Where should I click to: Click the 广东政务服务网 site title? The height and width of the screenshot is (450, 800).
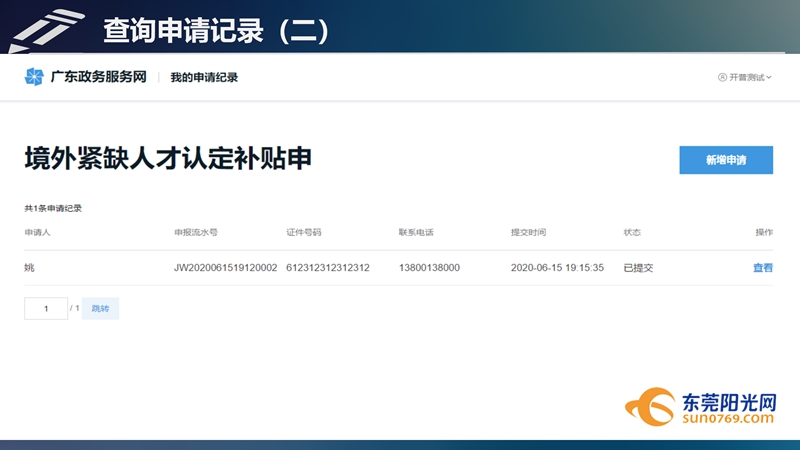click(x=99, y=77)
